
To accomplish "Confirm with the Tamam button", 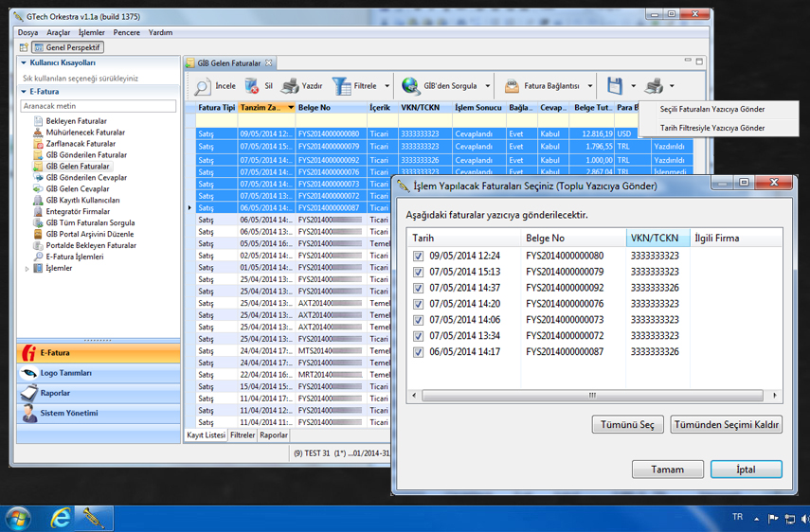I will (x=668, y=470).
